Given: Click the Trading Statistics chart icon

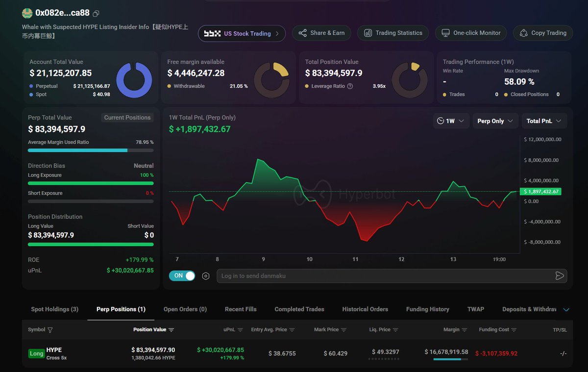Looking at the screenshot, I should coord(367,33).
